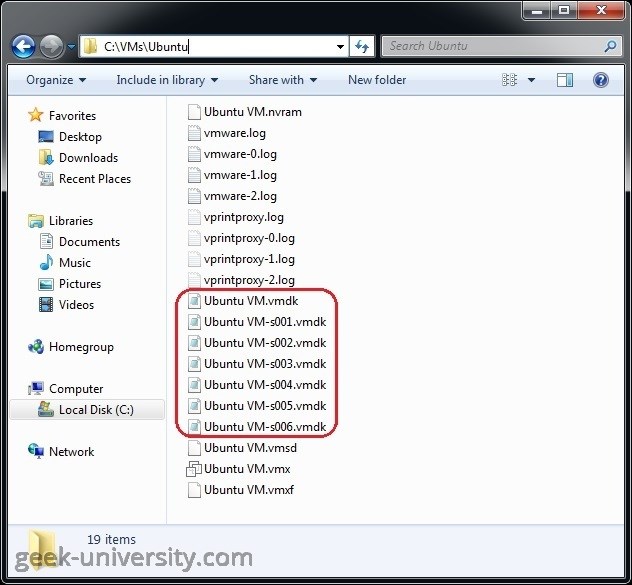Click the Search Ubuntu box

pos(501,46)
